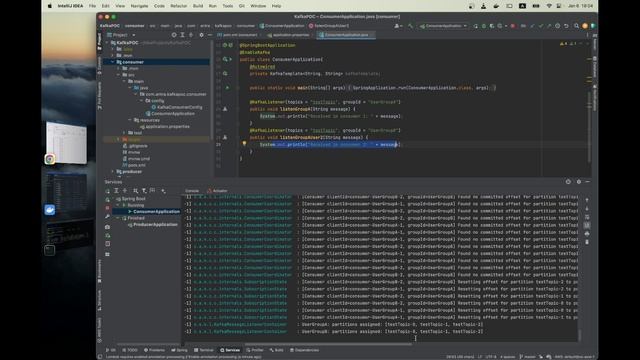Open the Refactor menu
640x360 pixels.
point(178,6)
